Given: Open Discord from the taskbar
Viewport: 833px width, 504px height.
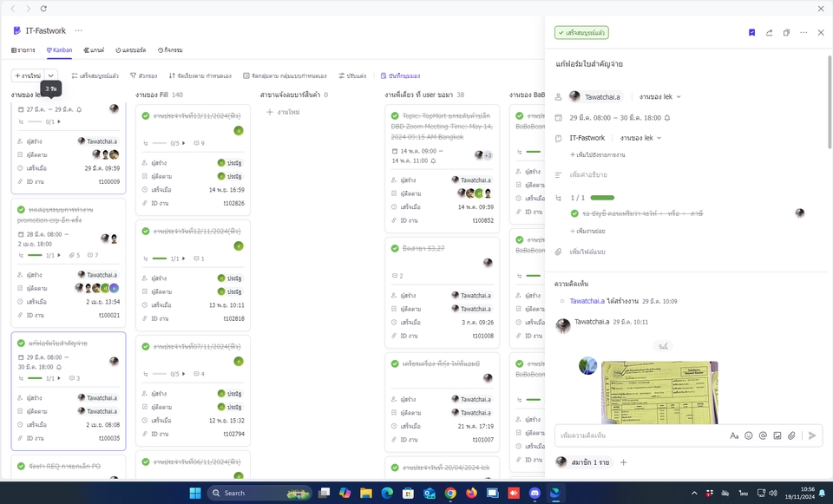Looking at the screenshot, I should 535,494.
